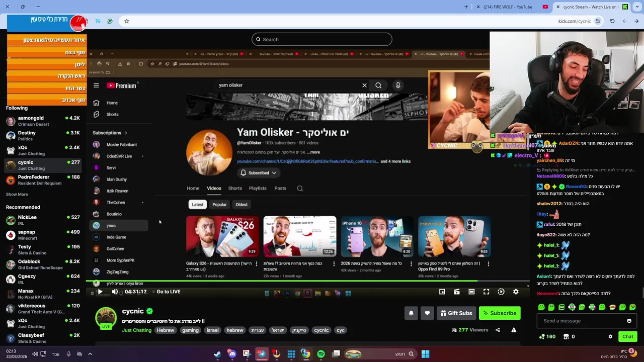The image size is (644, 362).
Task: Open PedroFederer channel in Following list
Action: point(43,180)
